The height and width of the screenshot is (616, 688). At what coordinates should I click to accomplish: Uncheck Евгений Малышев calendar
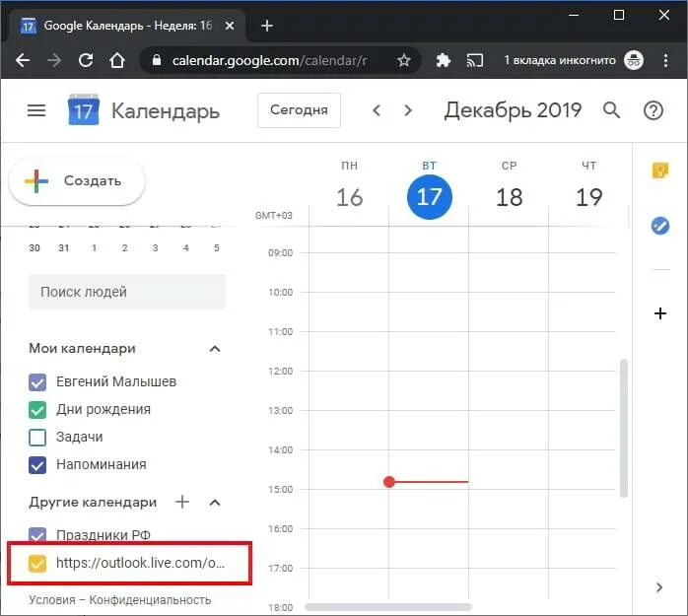coord(37,381)
